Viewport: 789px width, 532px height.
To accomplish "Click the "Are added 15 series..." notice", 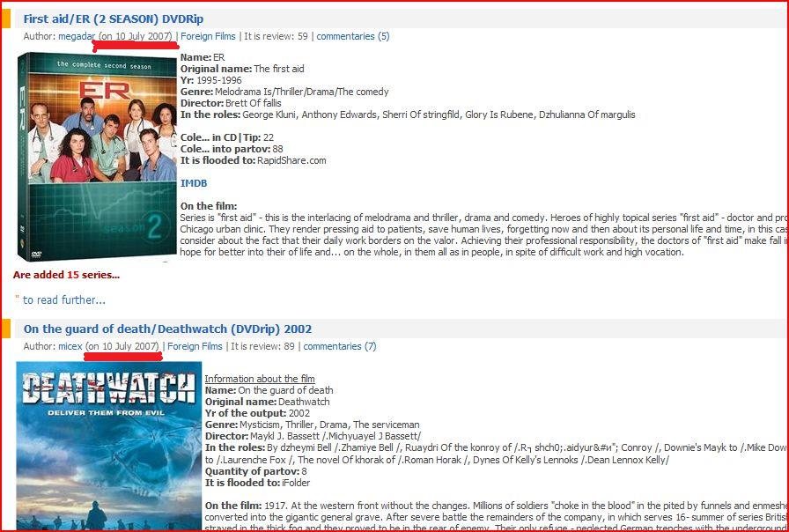I will 66,275.
